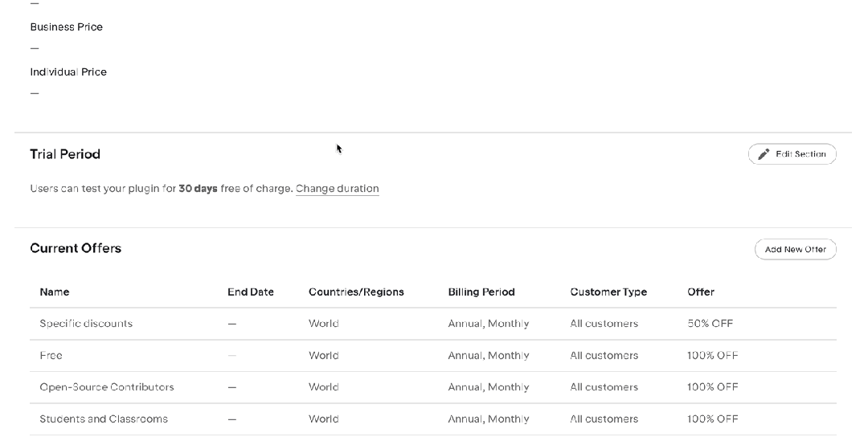This screenshot has width=868, height=437.
Task: Click the Trial Period section heading
Action: (65, 153)
